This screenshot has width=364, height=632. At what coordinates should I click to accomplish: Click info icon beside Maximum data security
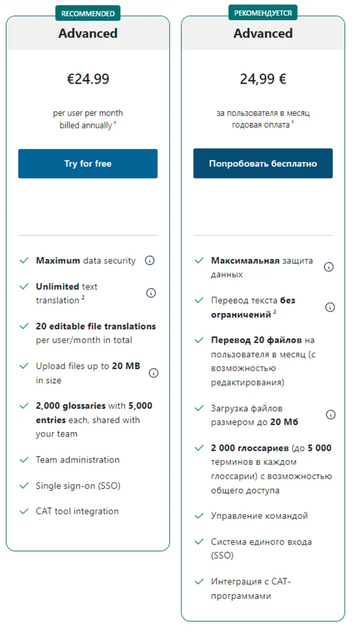pos(150,261)
